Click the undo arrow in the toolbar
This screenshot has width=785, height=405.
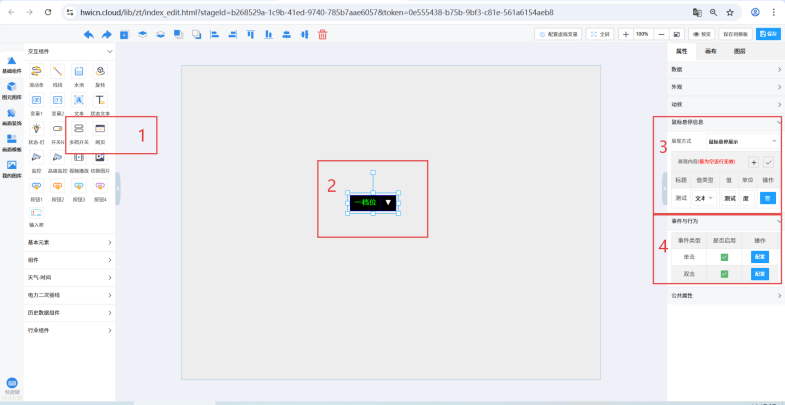tap(89, 34)
